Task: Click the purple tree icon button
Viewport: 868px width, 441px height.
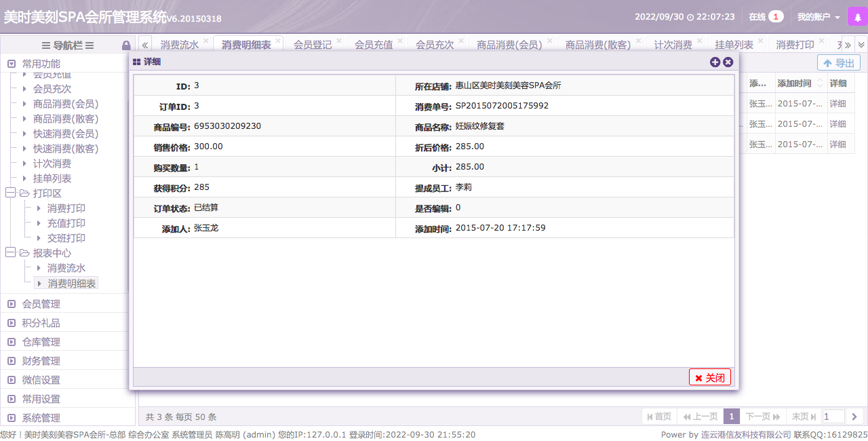Action: click(857, 17)
